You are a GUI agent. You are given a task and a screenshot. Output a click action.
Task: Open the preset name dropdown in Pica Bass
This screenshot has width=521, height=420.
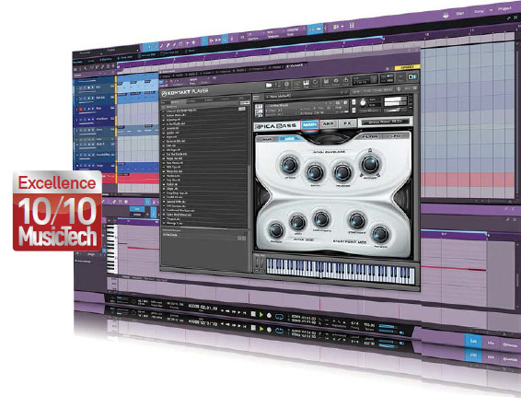coord(386,122)
